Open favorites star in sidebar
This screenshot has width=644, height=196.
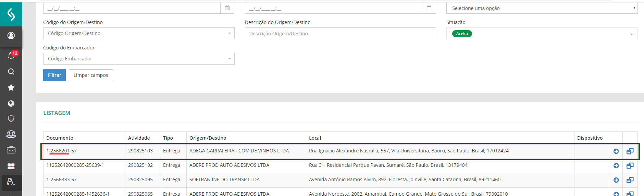point(11,88)
